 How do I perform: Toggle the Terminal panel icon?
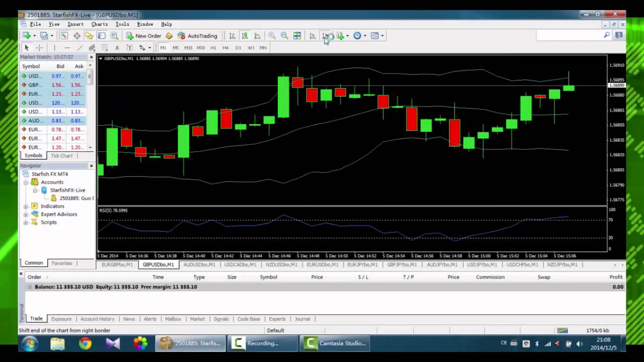point(102,36)
